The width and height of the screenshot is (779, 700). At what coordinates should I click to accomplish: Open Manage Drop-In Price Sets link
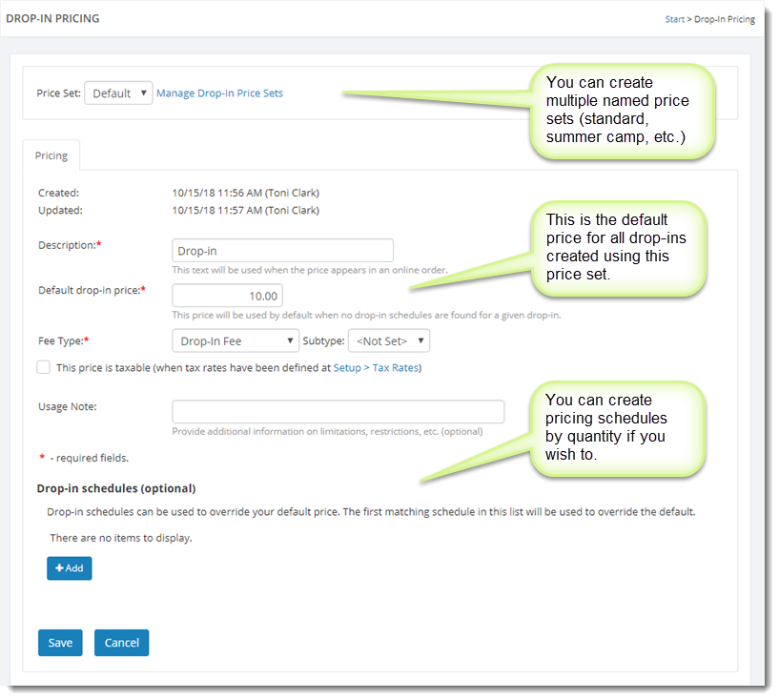tap(219, 93)
